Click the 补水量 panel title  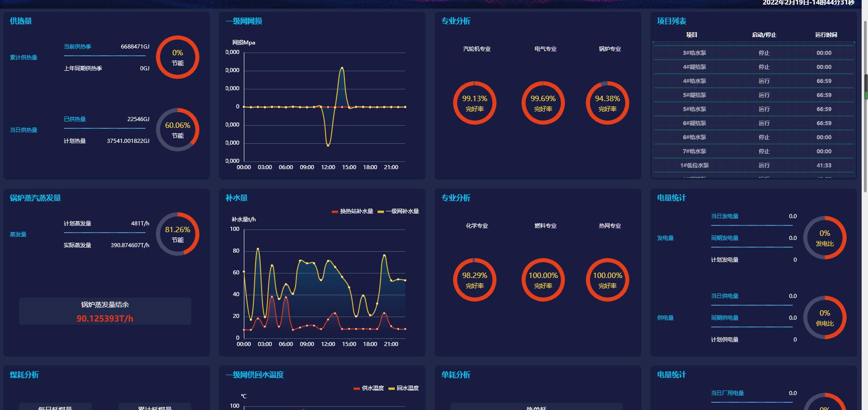(237, 198)
